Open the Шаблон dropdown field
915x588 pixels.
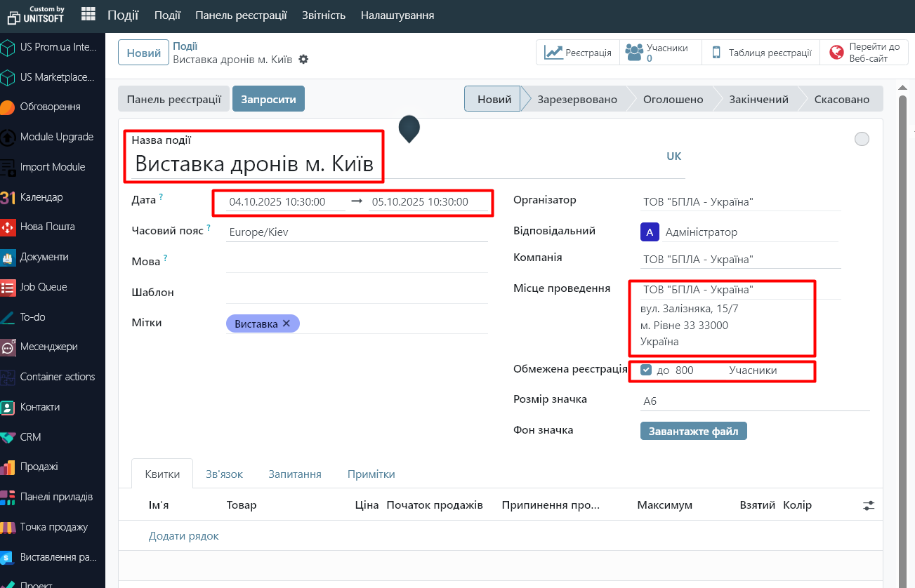click(356, 293)
